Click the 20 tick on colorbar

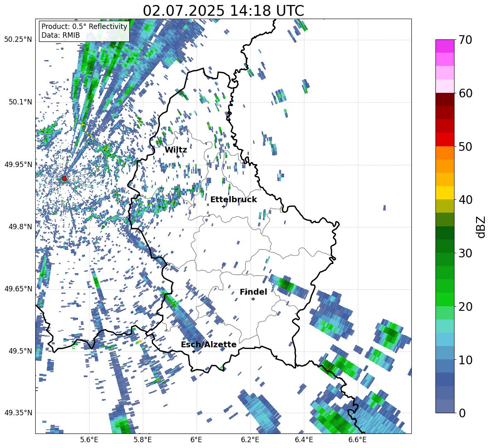[x=465, y=306]
